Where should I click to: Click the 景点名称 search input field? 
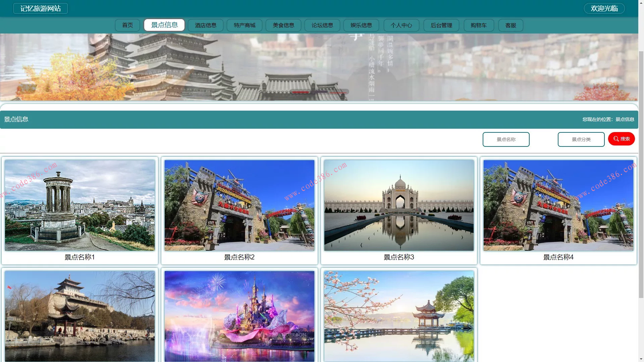pyautogui.click(x=506, y=139)
